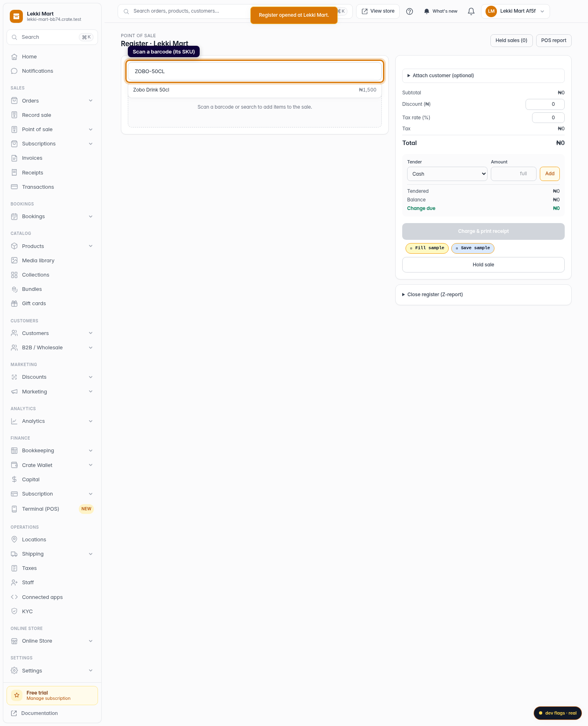Click the Discount (₦) input field

(x=545, y=104)
